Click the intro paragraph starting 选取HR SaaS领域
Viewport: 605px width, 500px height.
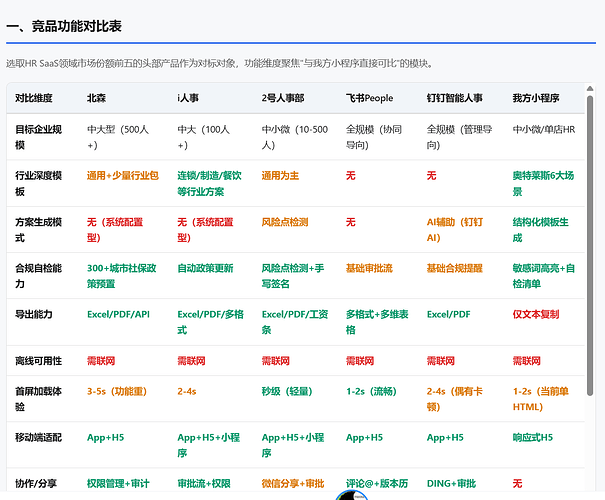pyautogui.click(x=219, y=63)
